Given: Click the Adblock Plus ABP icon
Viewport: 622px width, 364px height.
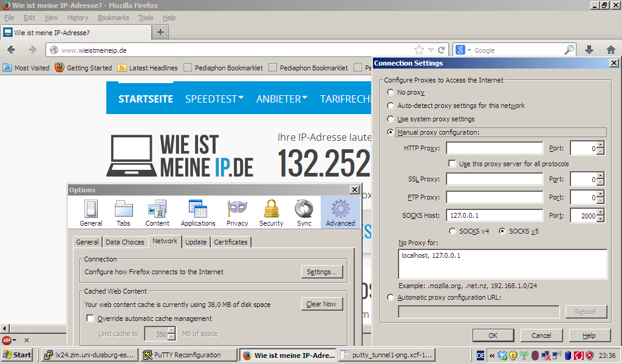Looking at the screenshot, I should click(x=7, y=340).
